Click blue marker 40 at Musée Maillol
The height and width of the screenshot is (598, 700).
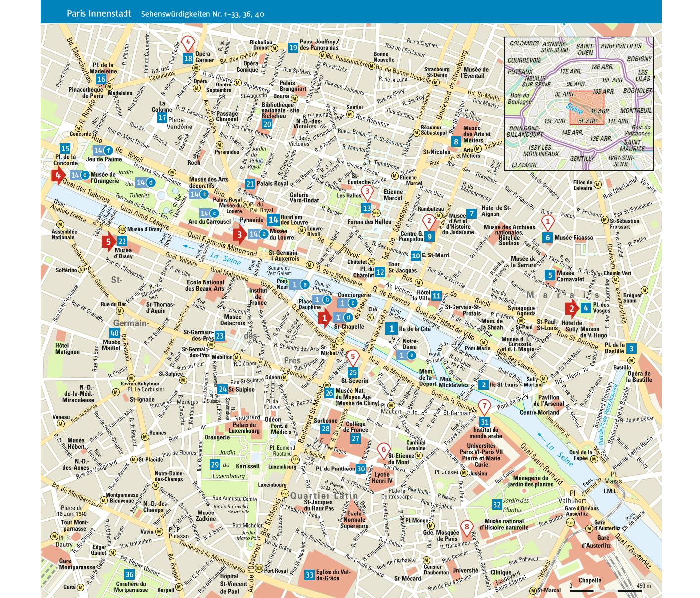coord(115,333)
